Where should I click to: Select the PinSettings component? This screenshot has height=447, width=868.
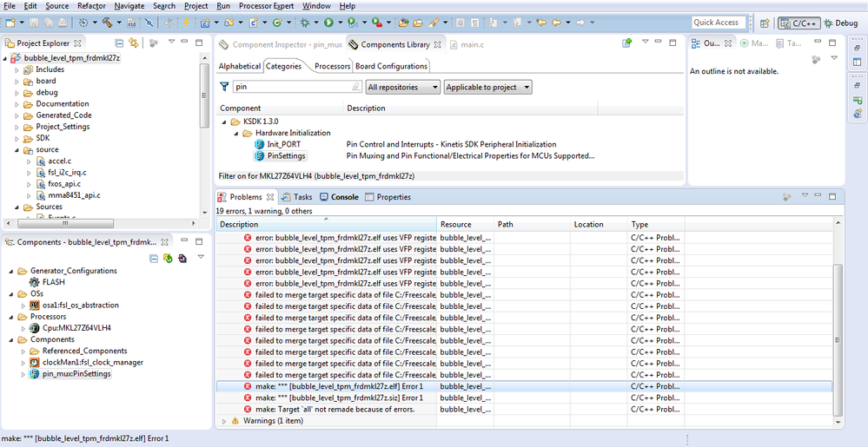click(x=280, y=156)
